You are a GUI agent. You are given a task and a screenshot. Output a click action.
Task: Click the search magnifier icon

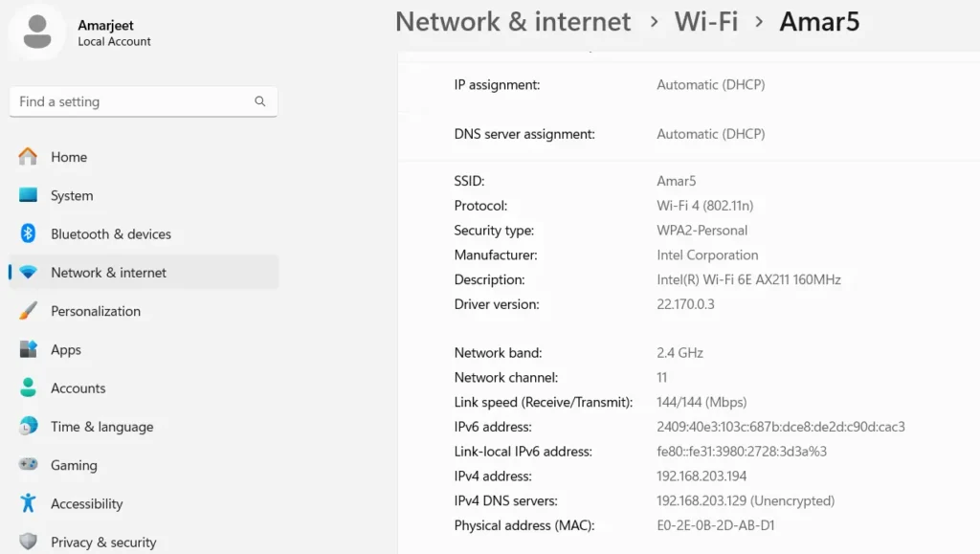click(259, 101)
